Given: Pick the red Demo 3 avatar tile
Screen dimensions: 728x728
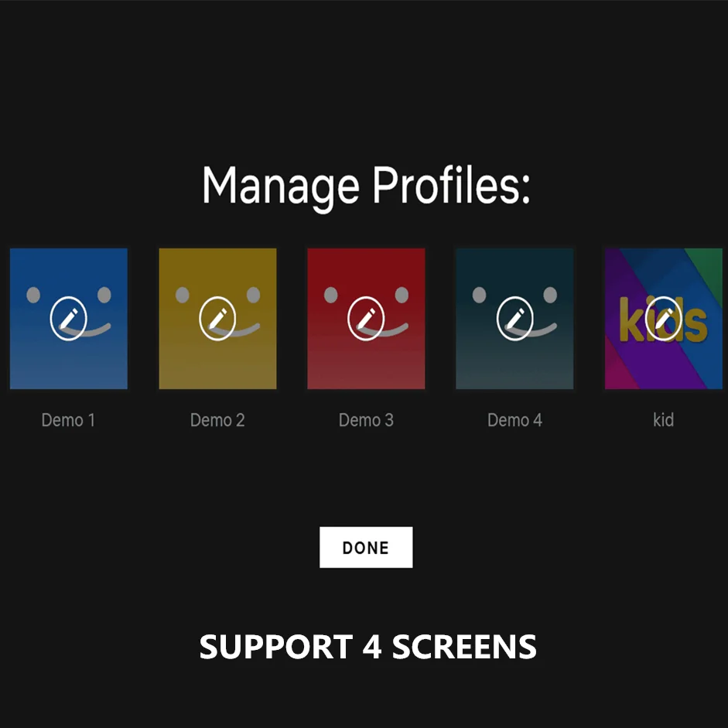Looking at the screenshot, I should point(366,319).
